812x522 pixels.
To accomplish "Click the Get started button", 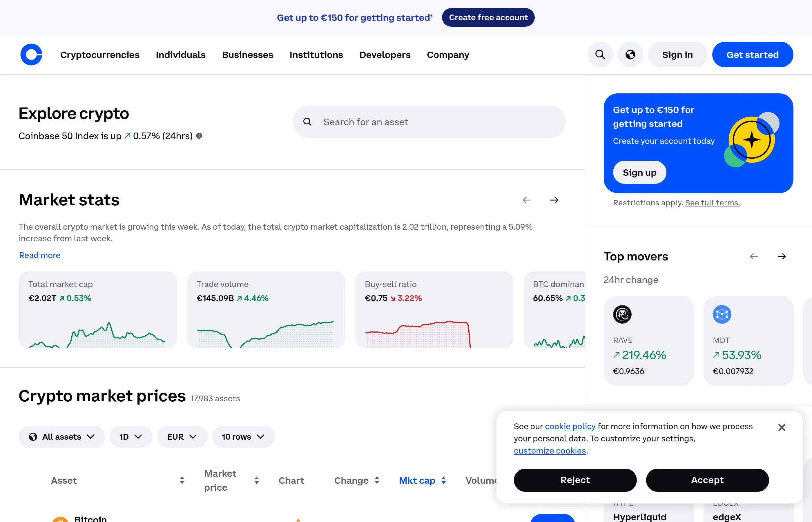I will pyautogui.click(x=752, y=55).
